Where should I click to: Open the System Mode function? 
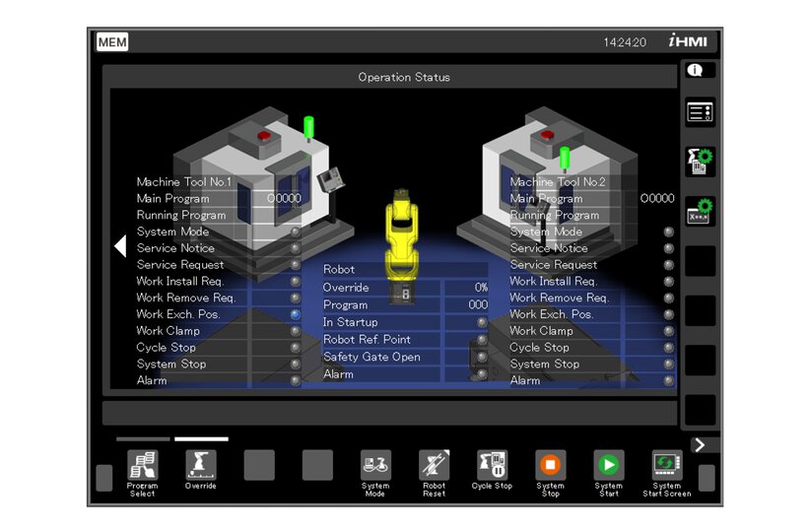tap(375, 466)
